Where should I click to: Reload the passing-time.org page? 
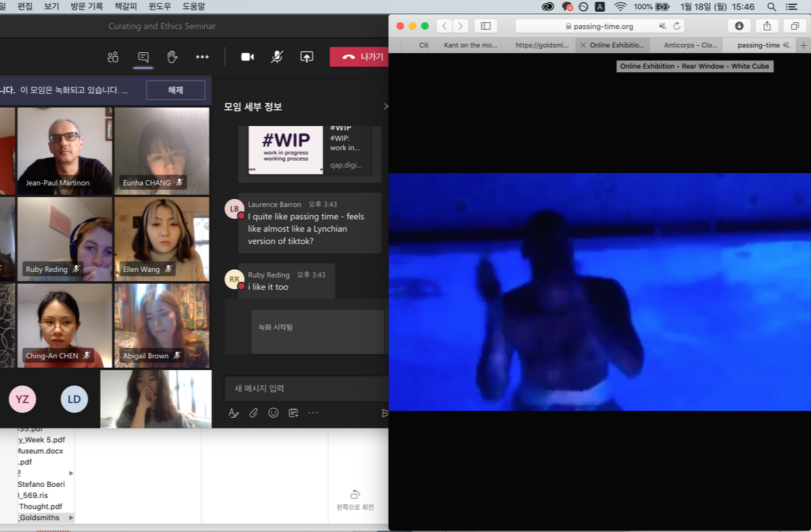[x=677, y=26]
